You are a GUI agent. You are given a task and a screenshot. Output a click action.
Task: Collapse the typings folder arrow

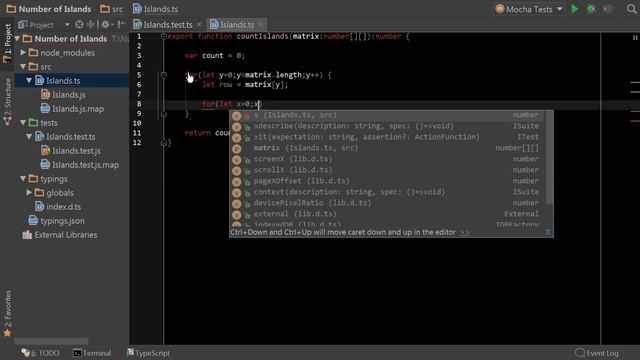(x=23, y=179)
